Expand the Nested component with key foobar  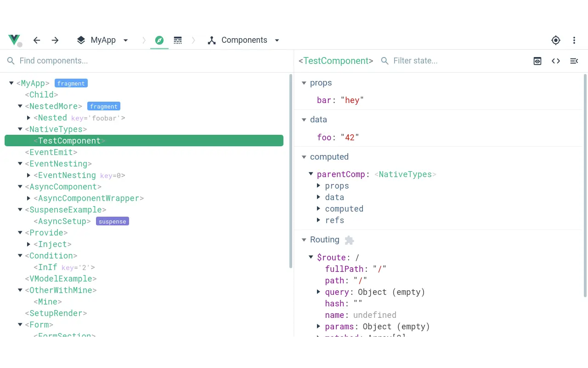coord(29,118)
